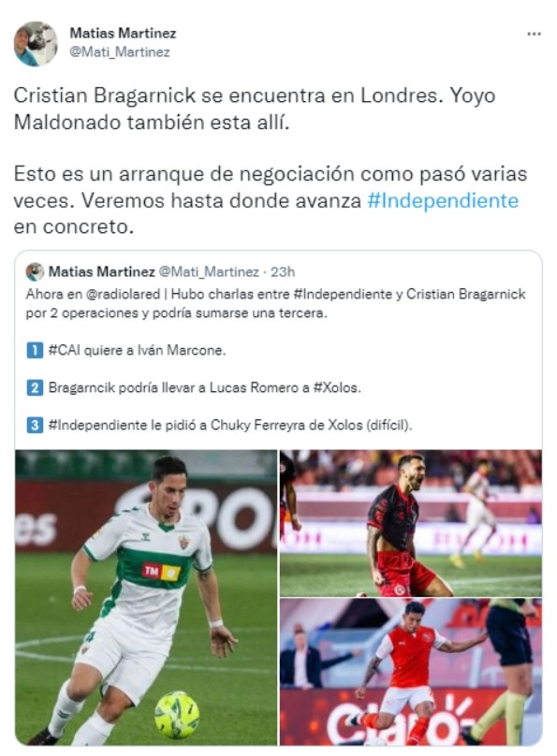The image size is (557, 756).
Task: Open photo of player in red Independiente kit
Action: click(x=411, y=672)
